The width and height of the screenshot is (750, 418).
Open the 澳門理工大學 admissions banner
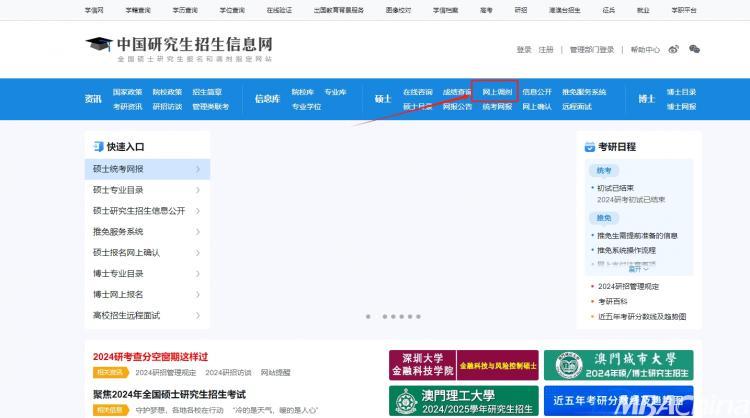463,401
